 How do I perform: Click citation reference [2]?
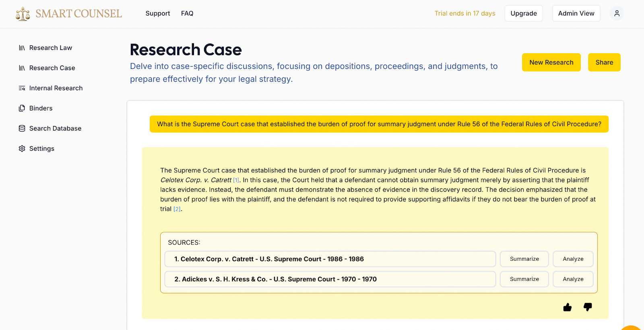pos(177,209)
